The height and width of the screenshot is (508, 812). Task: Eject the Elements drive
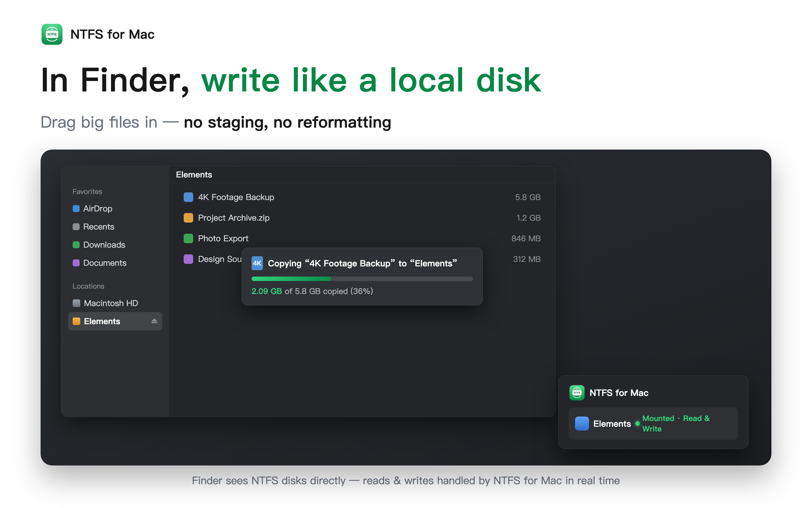pyautogui.click(x=154, y=321)
